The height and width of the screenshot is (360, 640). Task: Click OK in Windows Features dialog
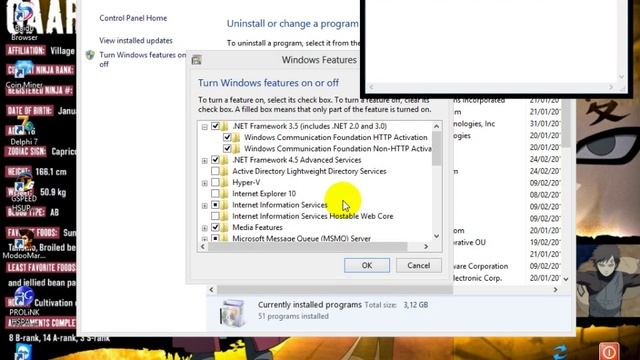click(367, 265)
